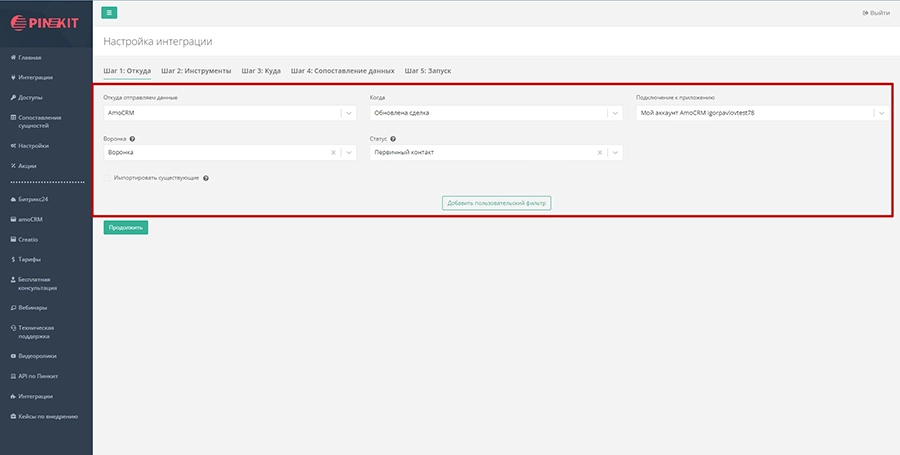Screen dimensions: 900x455
Task: Clear the Первичный контакт status with X icon
Action: pos(600,153)
